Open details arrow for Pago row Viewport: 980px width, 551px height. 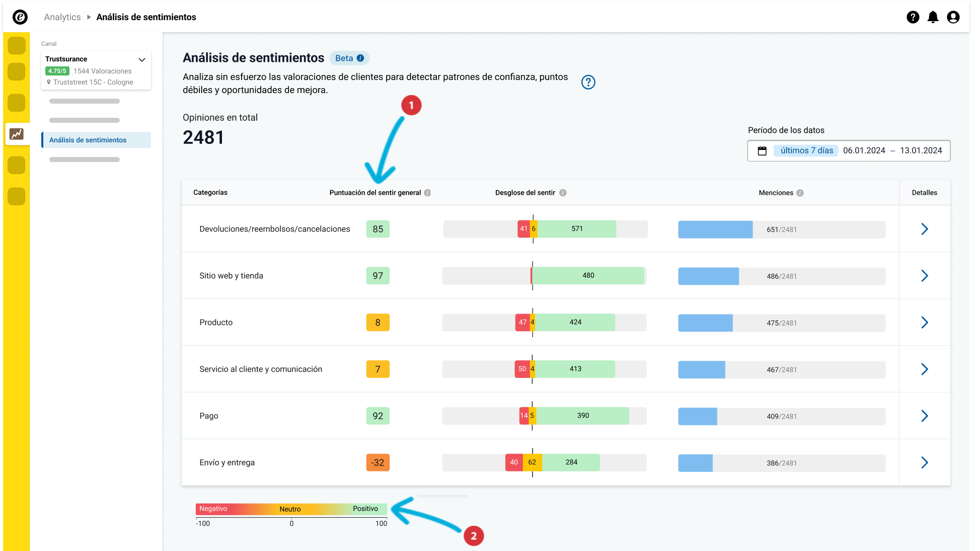pyautogui.click(x=924, y=416)
